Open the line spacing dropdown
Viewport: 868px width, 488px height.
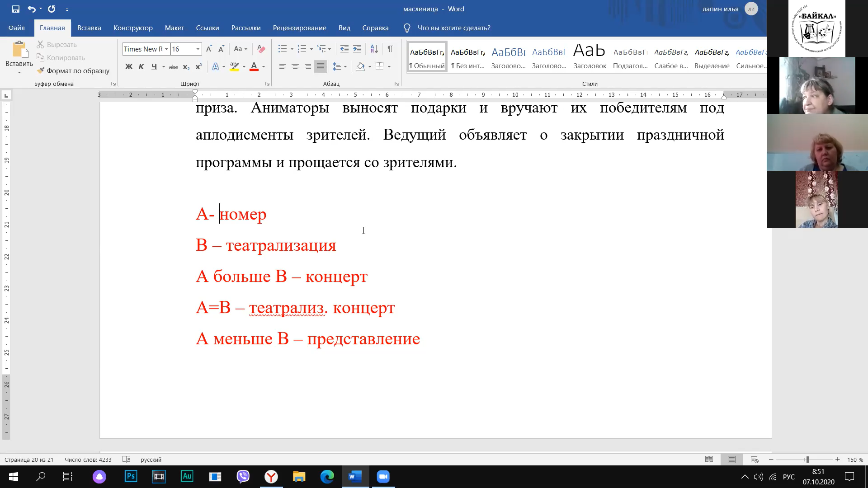point(339,66)
